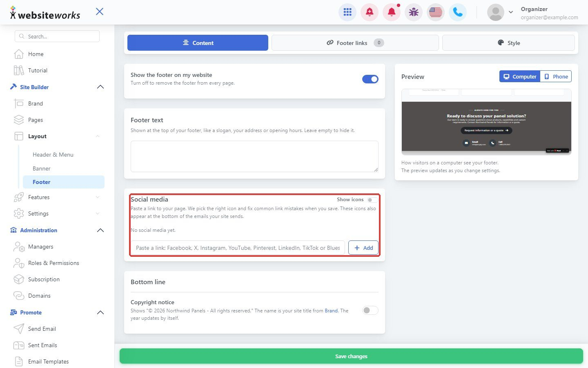Image resolution: width=588 pixels, height=368 pixels.
Task: Open Header & Menu in sidebar
Action: (53, 155)
